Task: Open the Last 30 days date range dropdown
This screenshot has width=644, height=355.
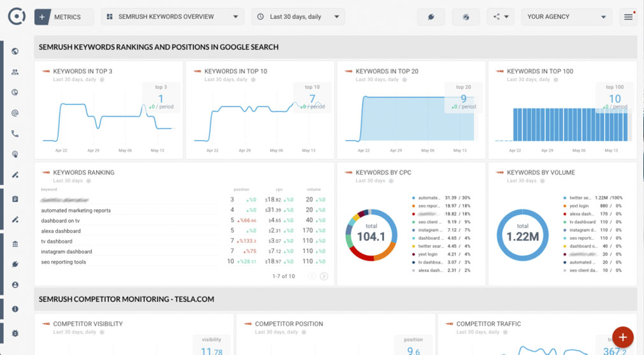Action: click(x=298, y=17)
